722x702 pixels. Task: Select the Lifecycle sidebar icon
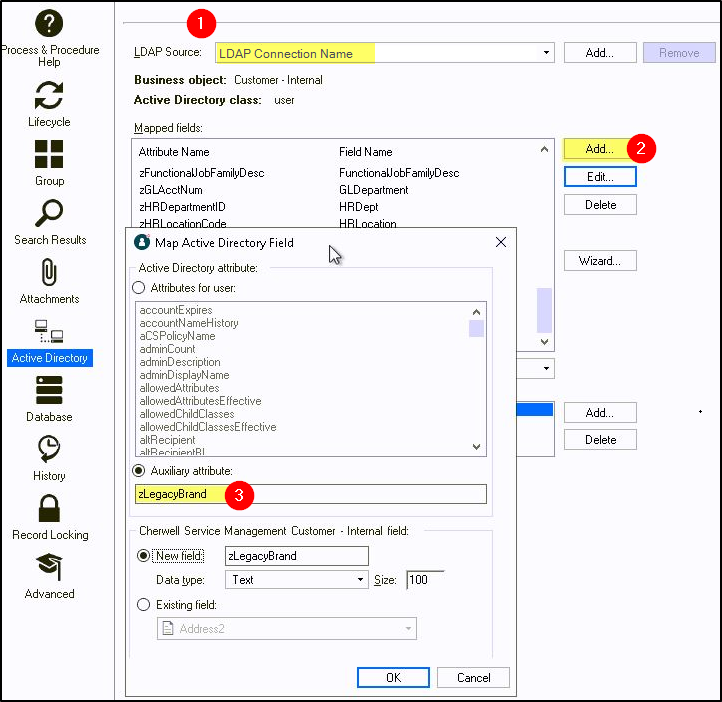[x=49, y=96]
